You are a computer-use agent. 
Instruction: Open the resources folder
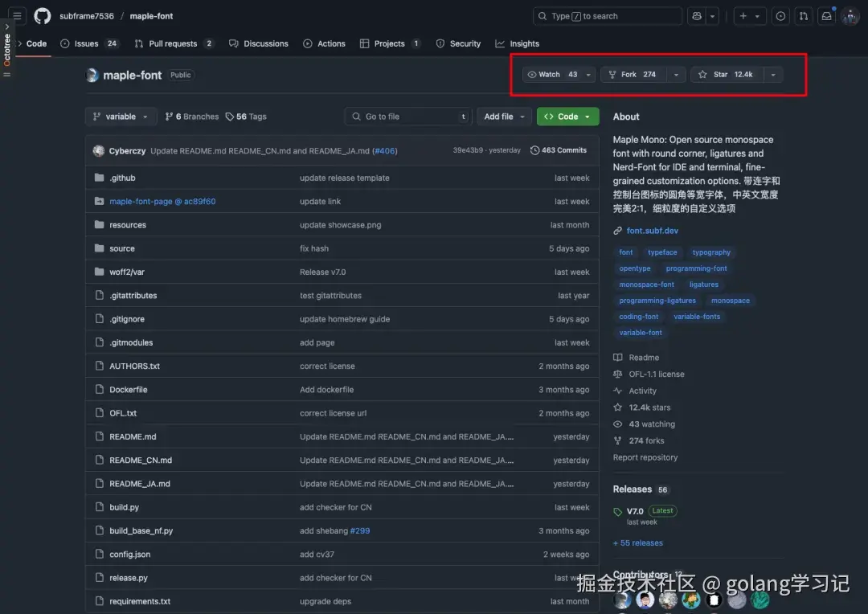click(x=127, y=225)
